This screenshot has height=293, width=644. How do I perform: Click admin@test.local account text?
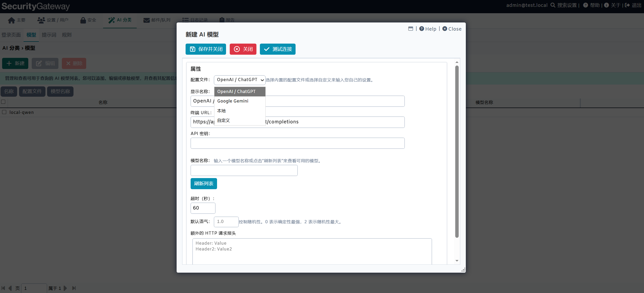point(527,5)
